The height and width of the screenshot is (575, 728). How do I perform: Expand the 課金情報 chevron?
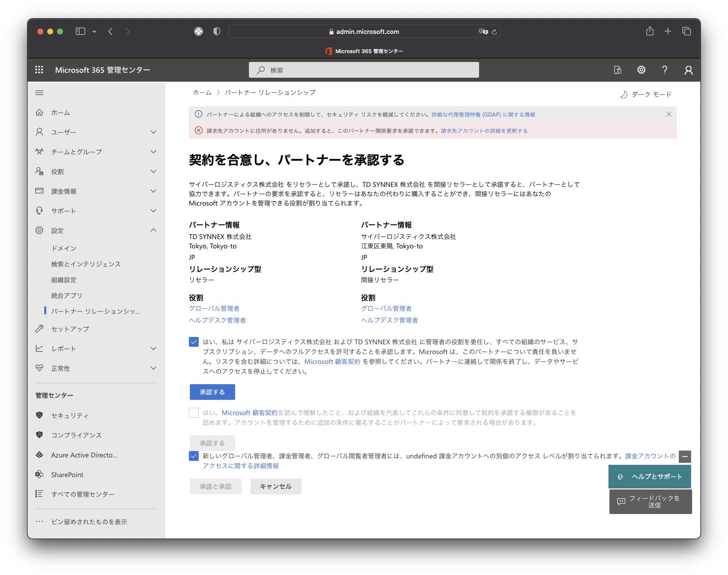(x=153, y=191)
